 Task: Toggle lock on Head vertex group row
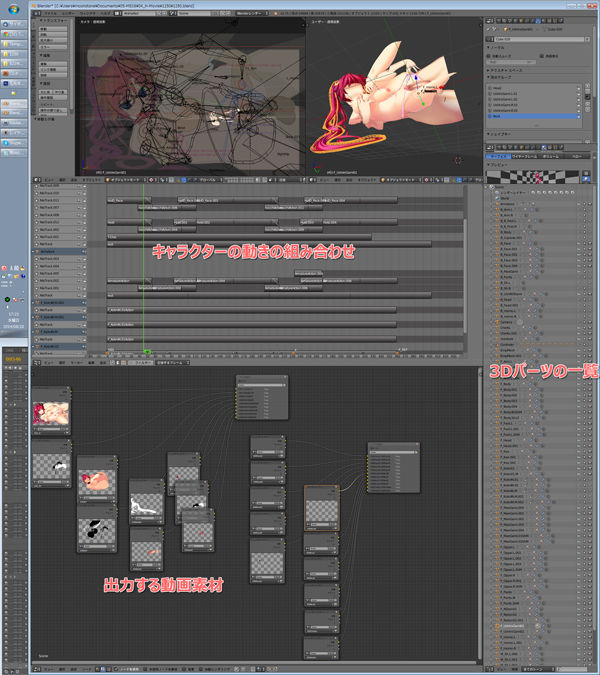tap(578, 89)
